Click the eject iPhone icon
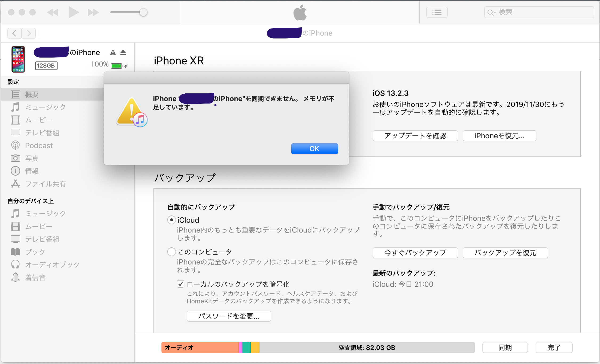 tap(123, 52)
